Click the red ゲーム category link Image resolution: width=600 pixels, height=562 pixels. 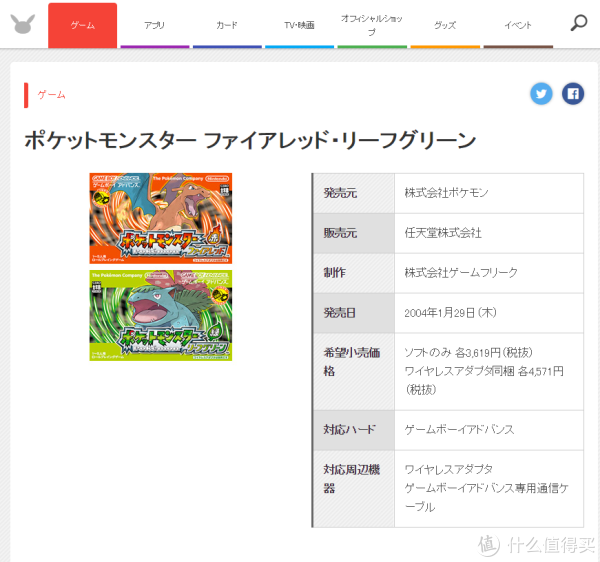coord(52,95)
